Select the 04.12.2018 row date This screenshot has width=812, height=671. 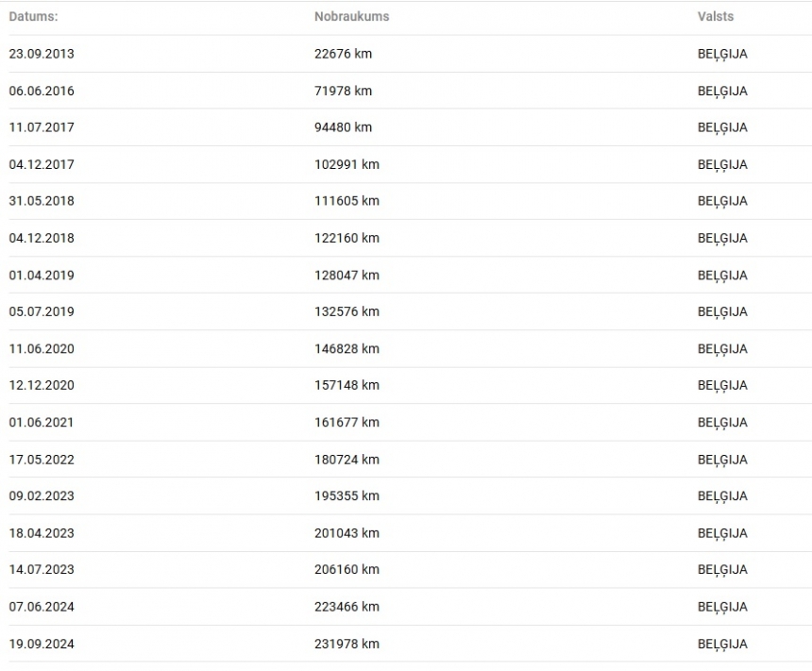coord(42,238)
